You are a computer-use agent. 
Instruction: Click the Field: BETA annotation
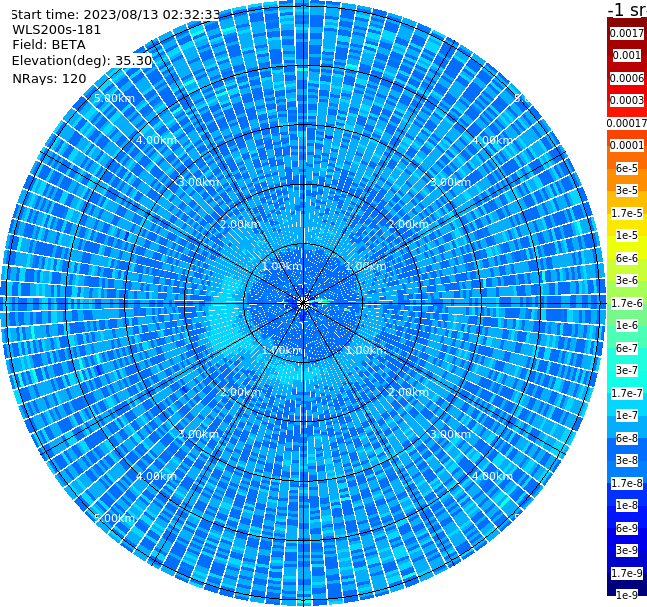click(x=49, y=45)
